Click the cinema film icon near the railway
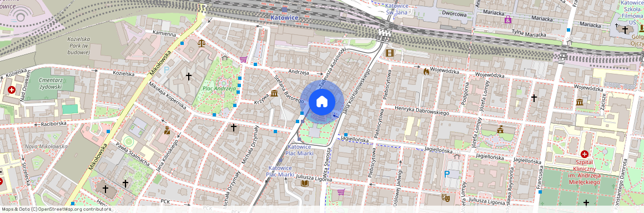The height and width of the screenshot is (213, 644). coord(390,53)
